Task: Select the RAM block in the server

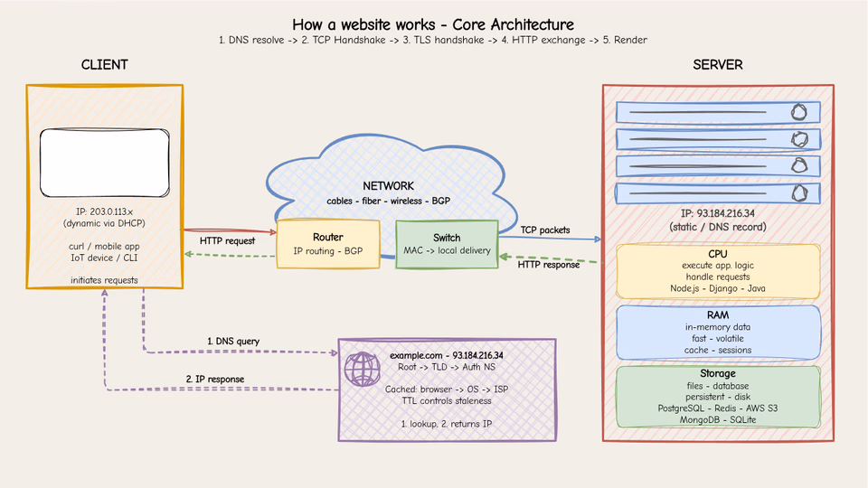Action: point(718,332)
